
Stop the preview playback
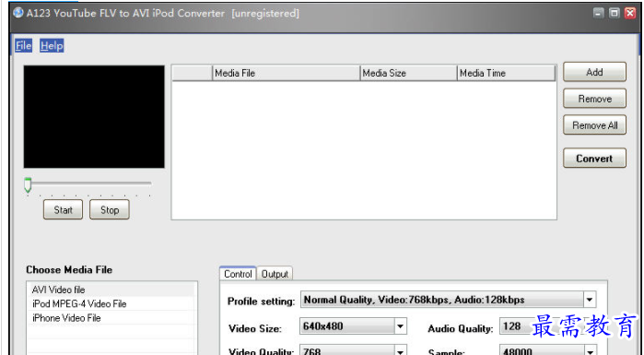click(x=110, y=209)
